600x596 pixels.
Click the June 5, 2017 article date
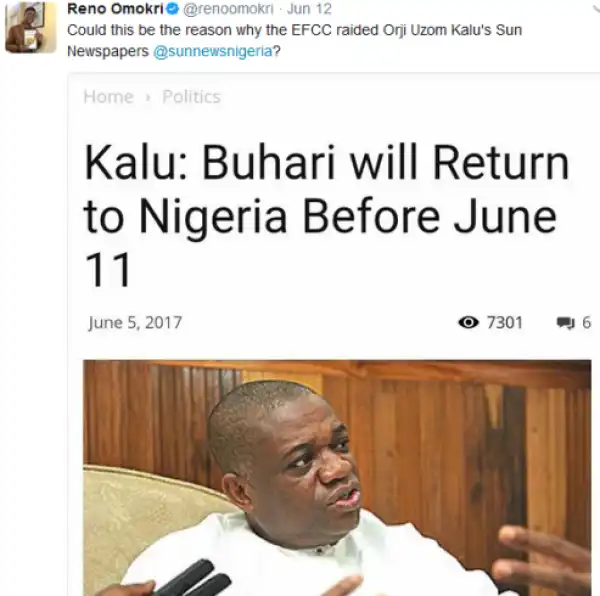point(135,323)
